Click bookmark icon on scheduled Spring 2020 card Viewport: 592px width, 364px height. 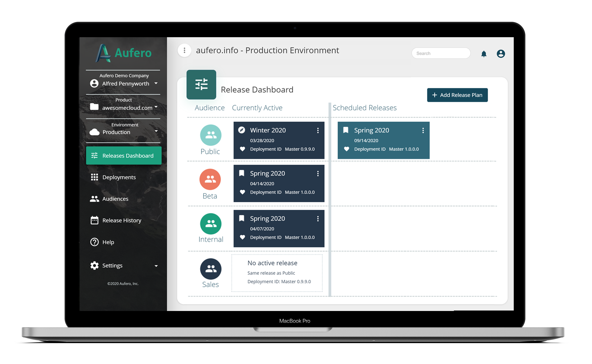pyautogui.click(x=346, y=130)
